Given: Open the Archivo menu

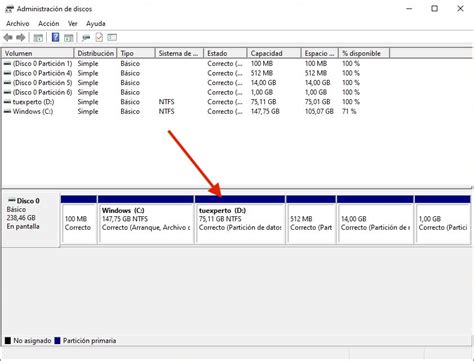Looking at the screenshot, I should 18,24.
